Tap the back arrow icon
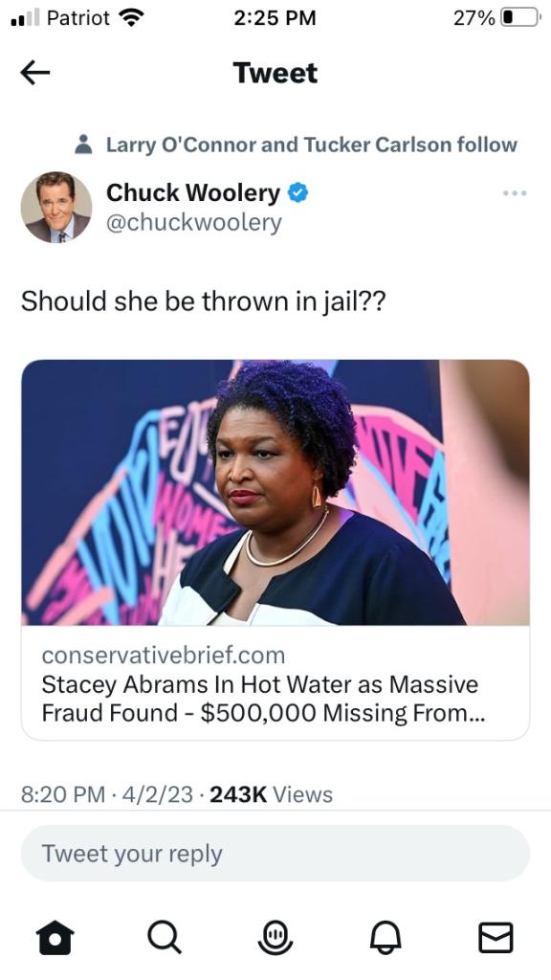The height and width of the screenshot is (980, 551). 35,73
